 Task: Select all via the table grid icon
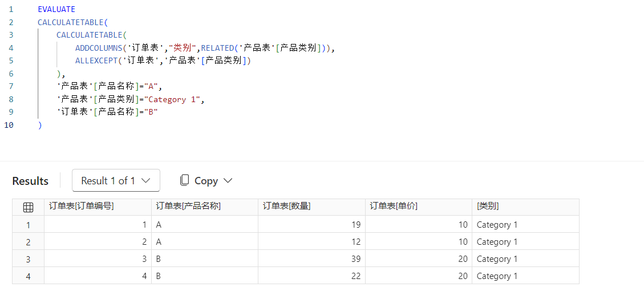coord(29,208)
